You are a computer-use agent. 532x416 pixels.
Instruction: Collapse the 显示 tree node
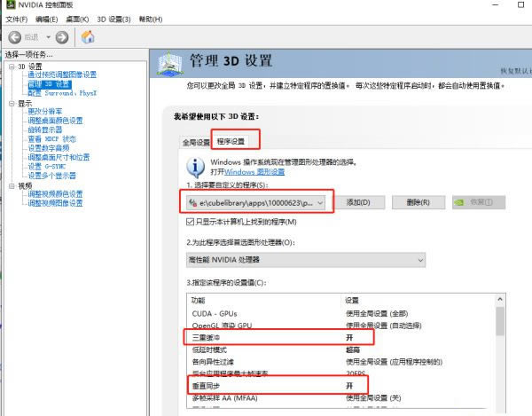12,103
